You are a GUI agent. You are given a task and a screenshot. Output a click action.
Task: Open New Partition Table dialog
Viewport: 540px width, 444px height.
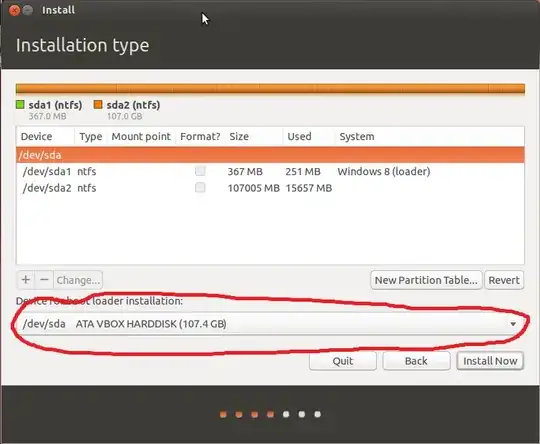click(x=426, y=280)
